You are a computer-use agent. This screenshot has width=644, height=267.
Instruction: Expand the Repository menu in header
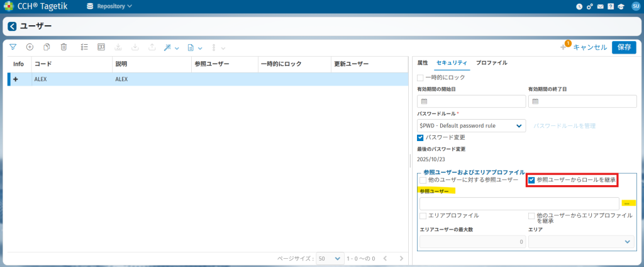coord(110,6)
